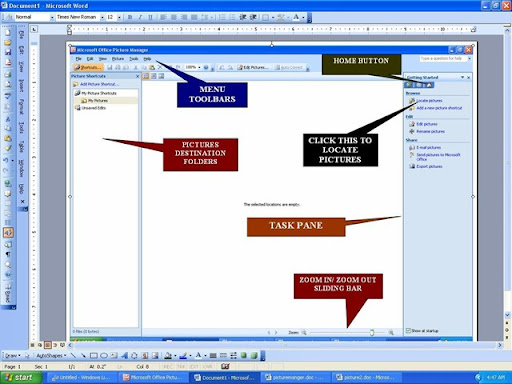The width and height of the screenshot is (512, 384).
Task: Toggle Bold formatting button
Action: (130, 17)
